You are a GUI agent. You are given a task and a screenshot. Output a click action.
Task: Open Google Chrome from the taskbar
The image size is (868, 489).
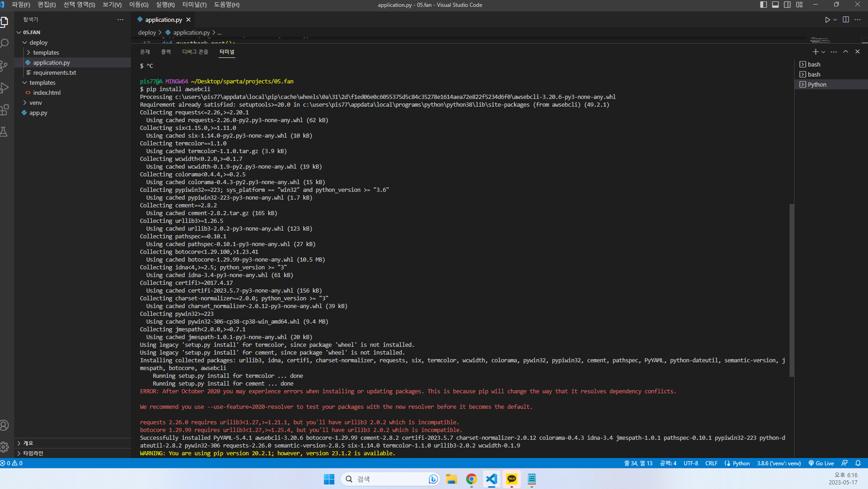(x=472, y=479)
